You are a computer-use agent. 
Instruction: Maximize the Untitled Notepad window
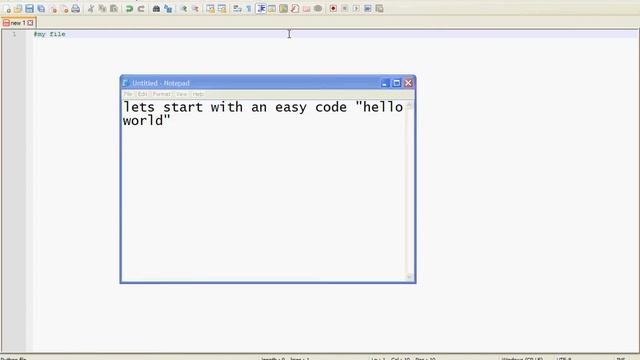point(396,83)
